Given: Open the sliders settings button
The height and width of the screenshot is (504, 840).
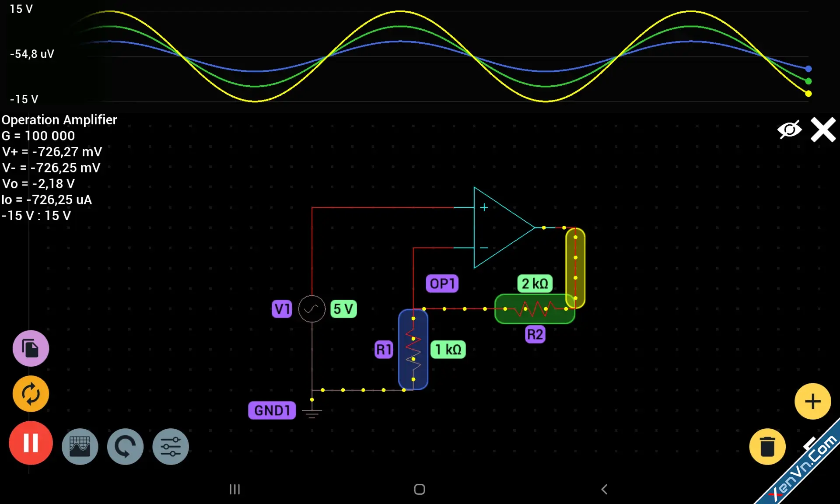Looking at the screenshot, I should [171, 446].
